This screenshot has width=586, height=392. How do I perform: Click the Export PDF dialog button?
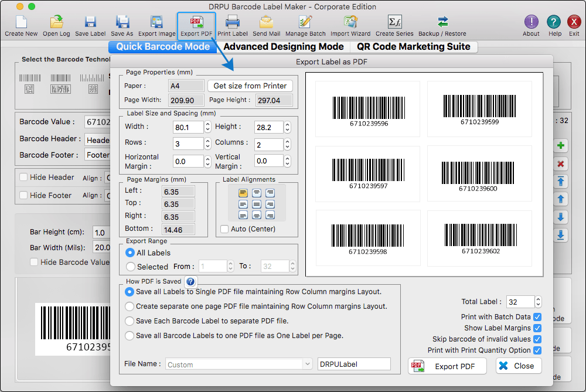tap(447, 366)
